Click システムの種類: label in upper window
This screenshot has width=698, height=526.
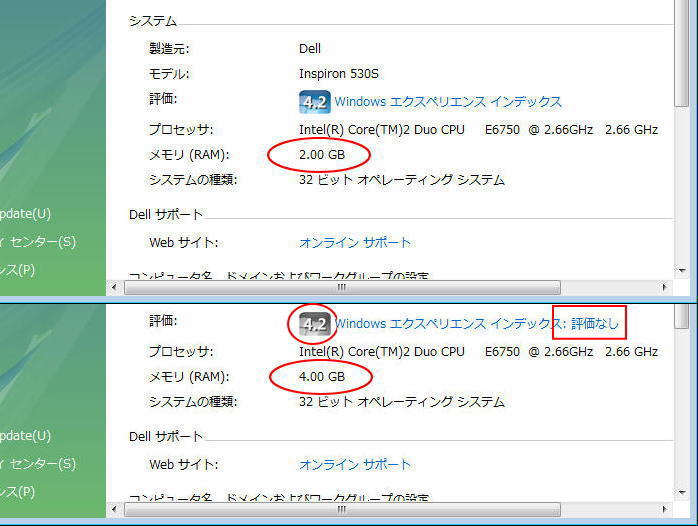tap(193, 180)
